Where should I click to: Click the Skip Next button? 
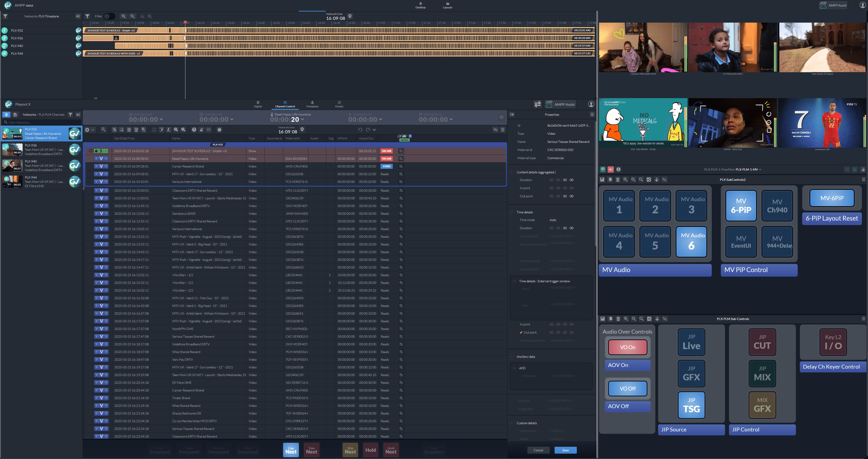350,450
